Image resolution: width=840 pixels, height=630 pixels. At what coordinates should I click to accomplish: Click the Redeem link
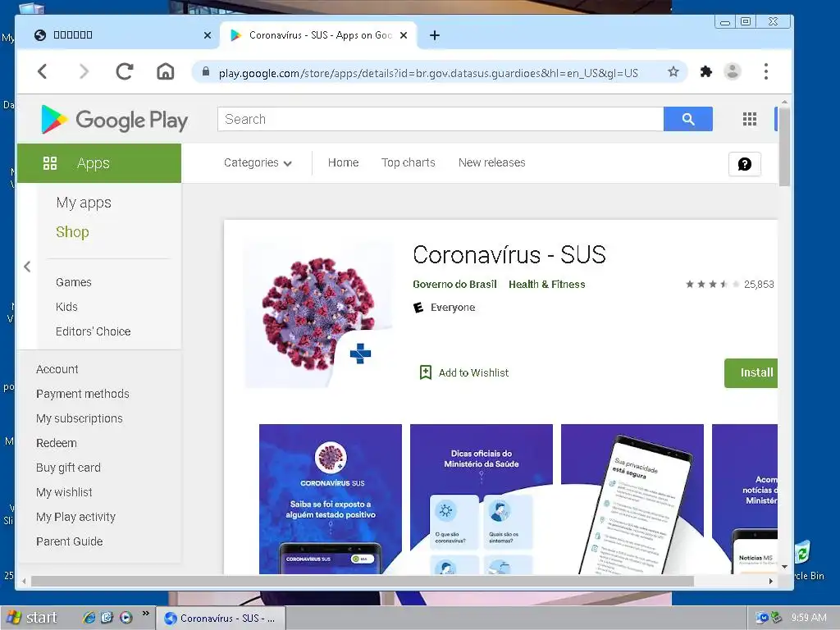pyautogui.click(x=57, y=443)
